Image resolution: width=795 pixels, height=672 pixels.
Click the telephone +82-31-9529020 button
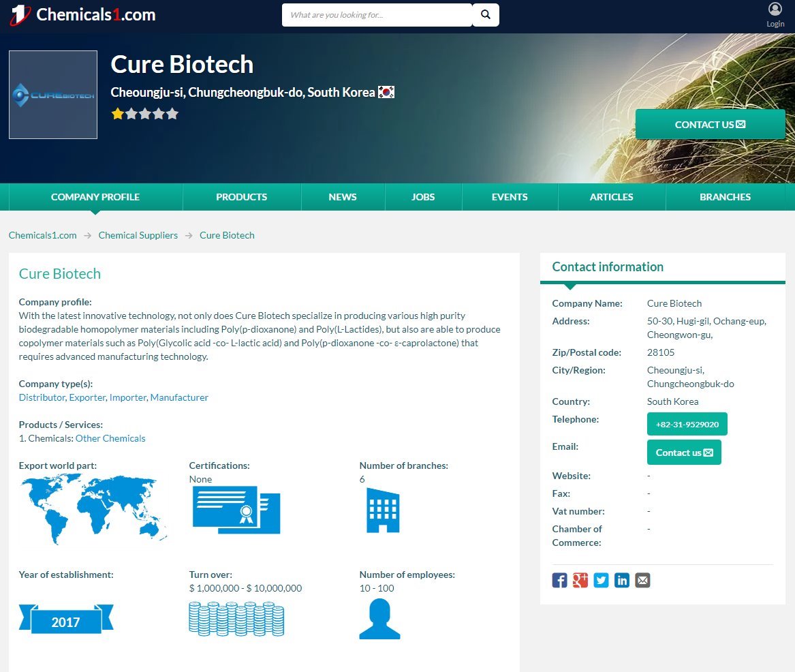tap(687, 424)
